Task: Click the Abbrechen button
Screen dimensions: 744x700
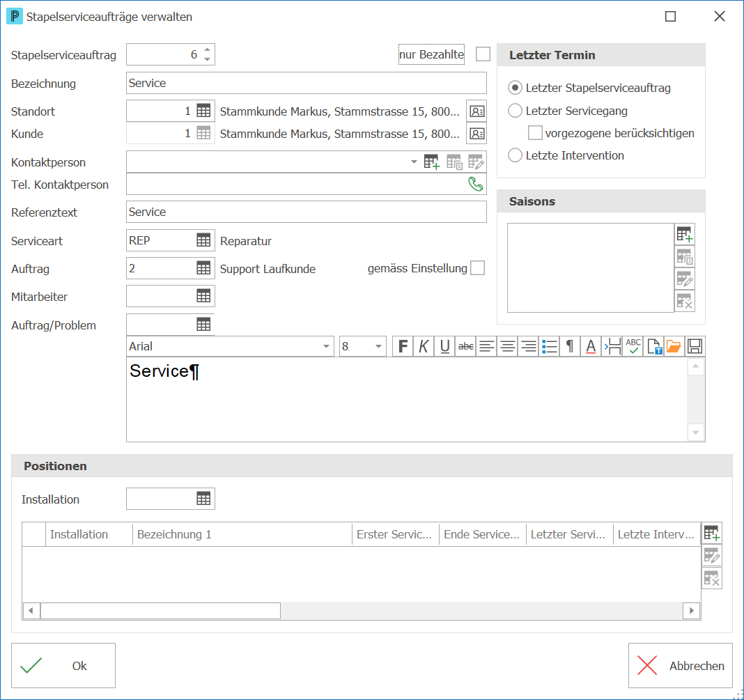Action: [681, 665]
